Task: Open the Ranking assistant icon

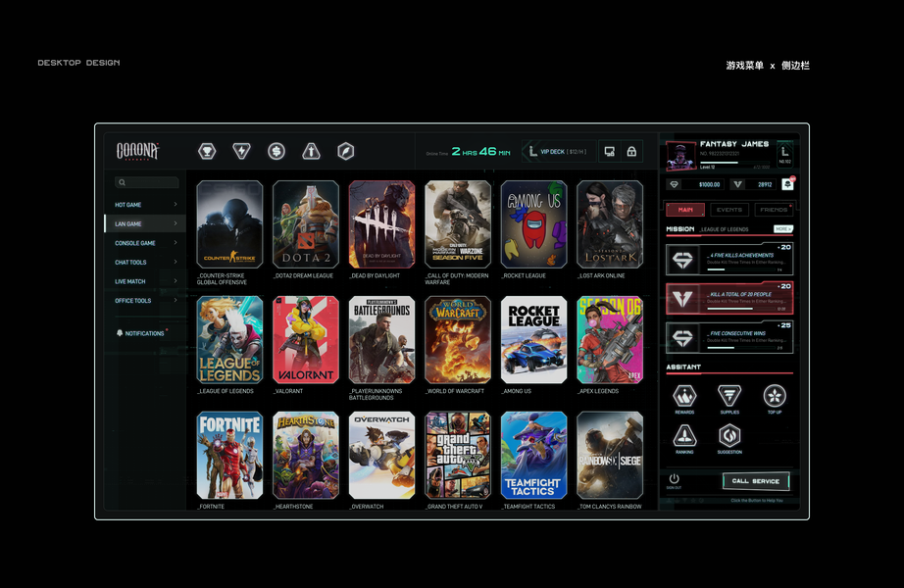Action: pyautogui.click(x=684, y=436)
